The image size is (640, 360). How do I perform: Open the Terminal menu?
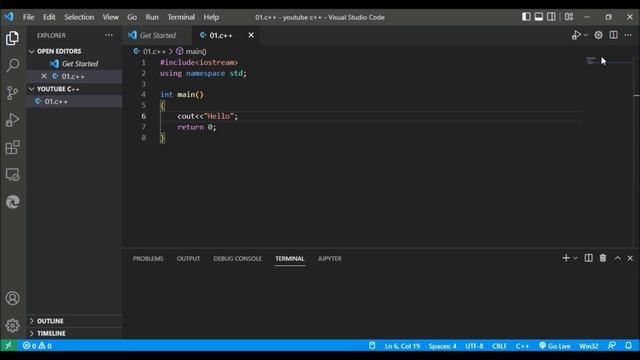click(181, 17)
